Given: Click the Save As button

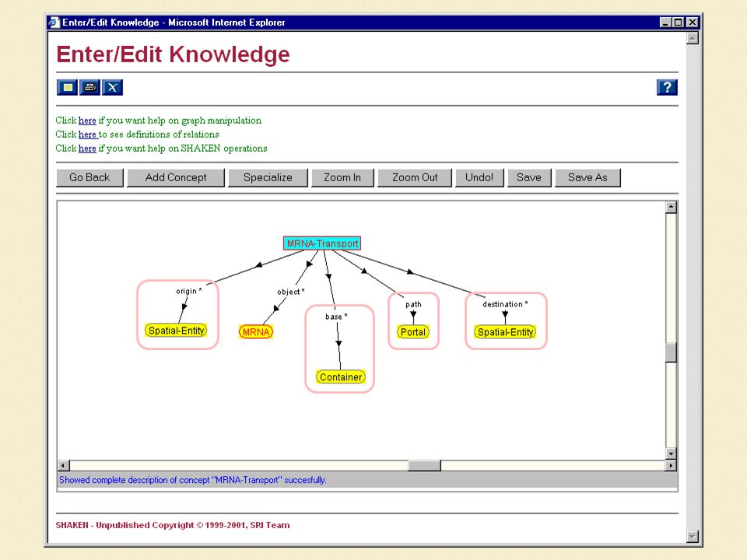Looking at the screenshot, I should pyautogui.click(x=587, y=177).
